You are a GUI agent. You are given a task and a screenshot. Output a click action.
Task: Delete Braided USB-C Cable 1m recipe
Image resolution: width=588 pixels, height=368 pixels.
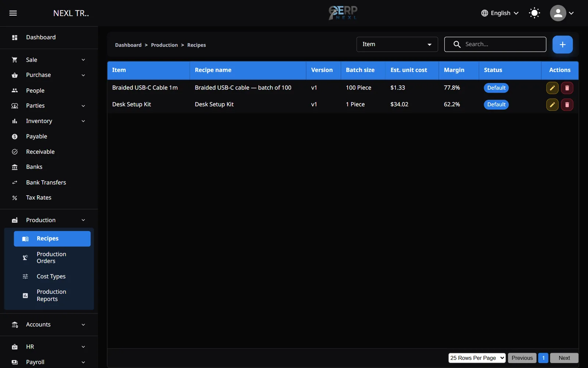567,88
